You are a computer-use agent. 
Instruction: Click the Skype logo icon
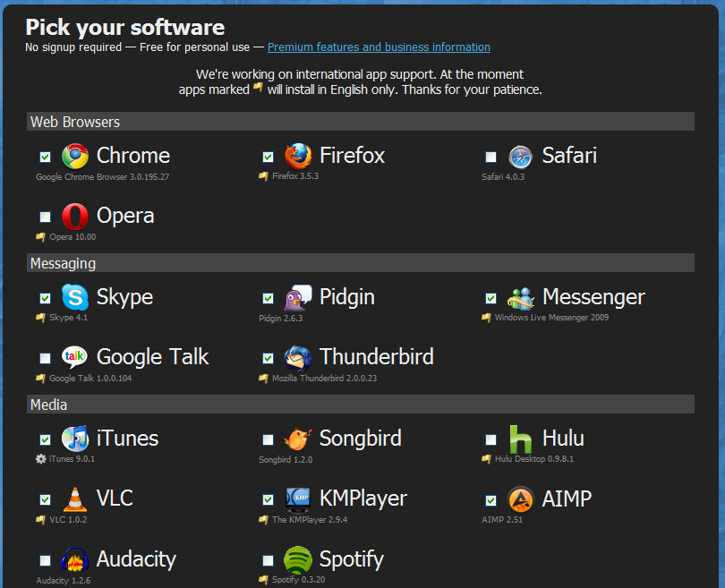(x=75, y=297)
